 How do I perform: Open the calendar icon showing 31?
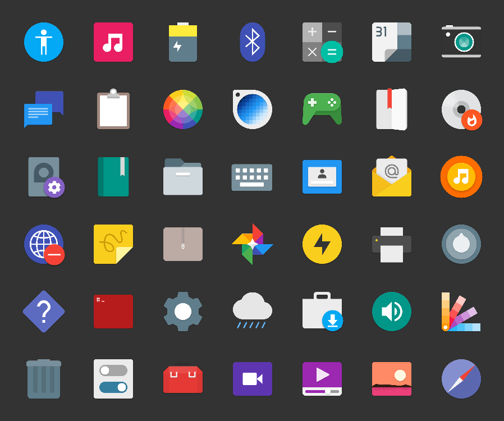[x=392, y=42]
